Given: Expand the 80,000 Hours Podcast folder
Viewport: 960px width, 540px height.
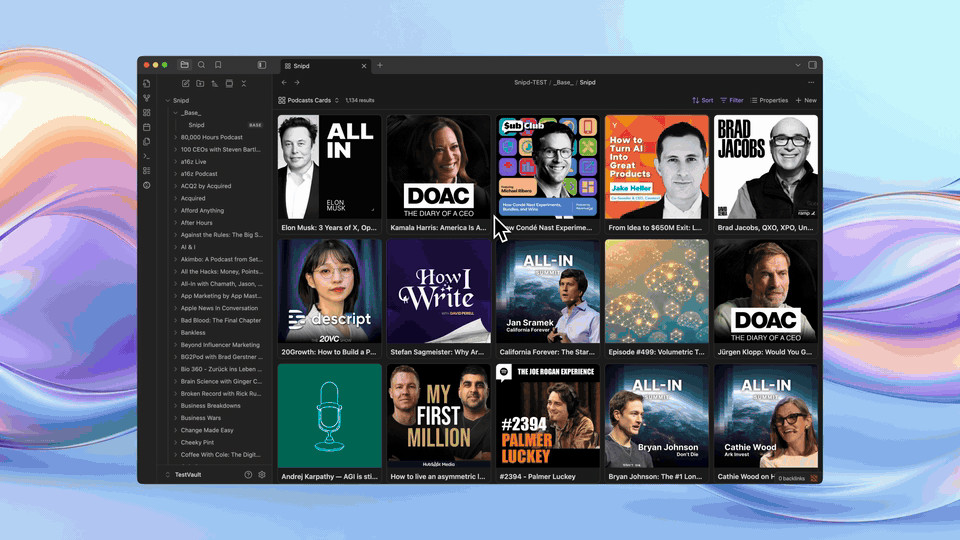Looking at the screenshot, I should (175, 137).
